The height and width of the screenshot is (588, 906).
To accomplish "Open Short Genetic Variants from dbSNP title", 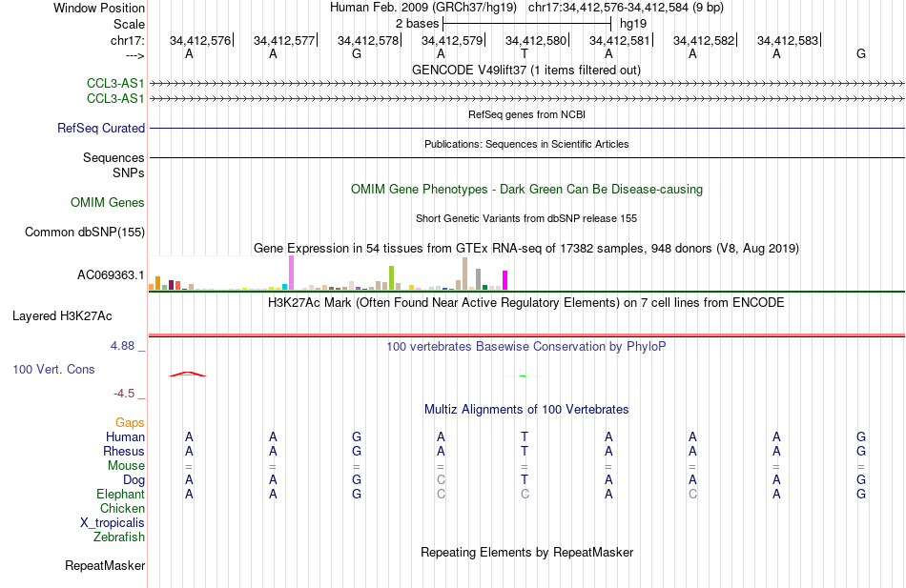I will (x=526, y=218).
